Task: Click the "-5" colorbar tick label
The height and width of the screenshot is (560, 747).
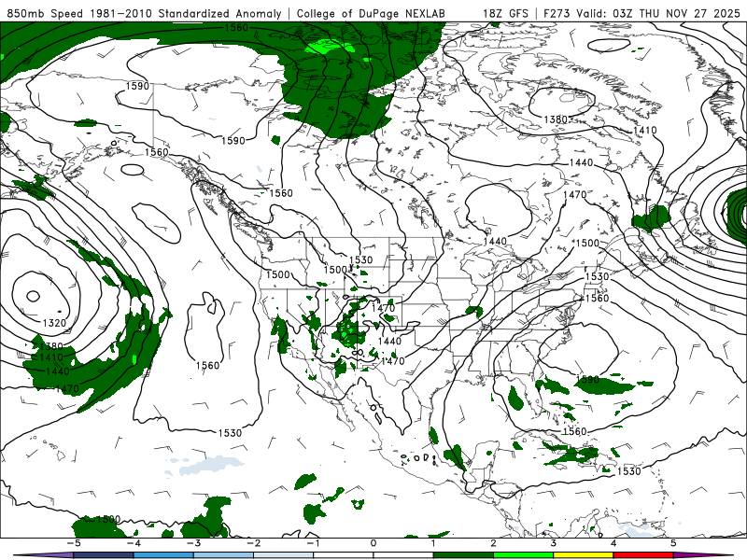Action: [73, 543]
